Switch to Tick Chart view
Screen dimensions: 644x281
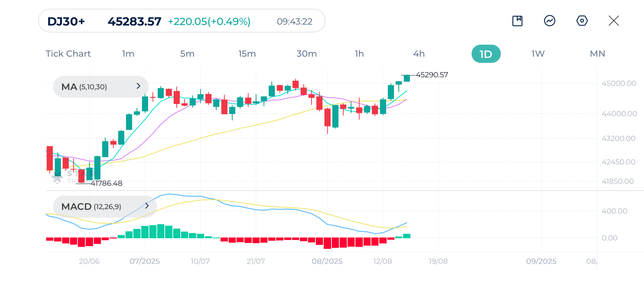(68, 54)
